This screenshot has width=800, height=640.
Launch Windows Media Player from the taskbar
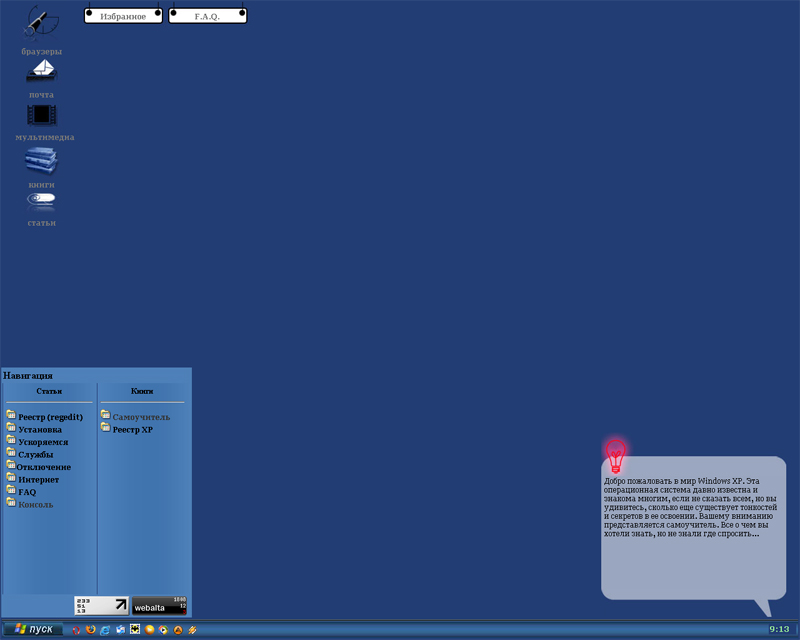pos(163,630)
